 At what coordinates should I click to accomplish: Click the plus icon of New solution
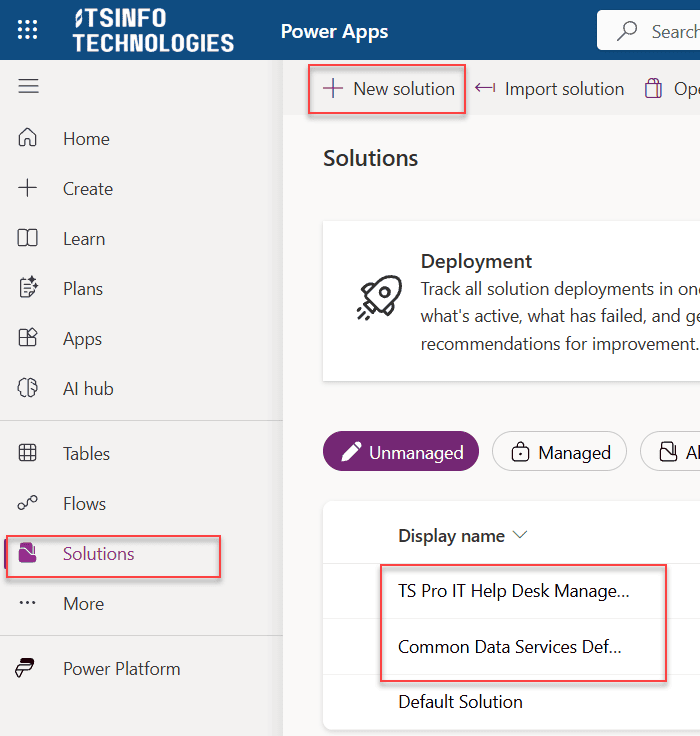[333, 88]
